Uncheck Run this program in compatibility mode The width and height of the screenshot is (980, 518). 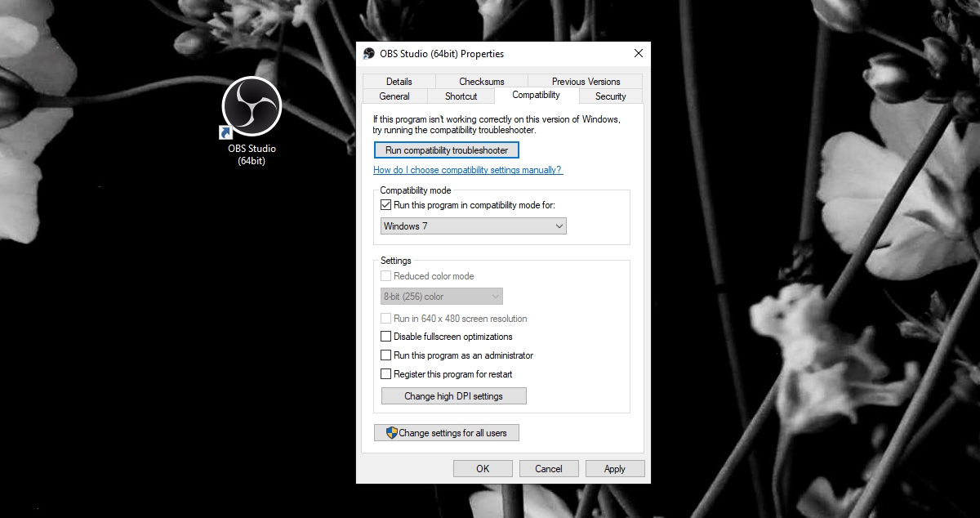[x=385, y=205]
